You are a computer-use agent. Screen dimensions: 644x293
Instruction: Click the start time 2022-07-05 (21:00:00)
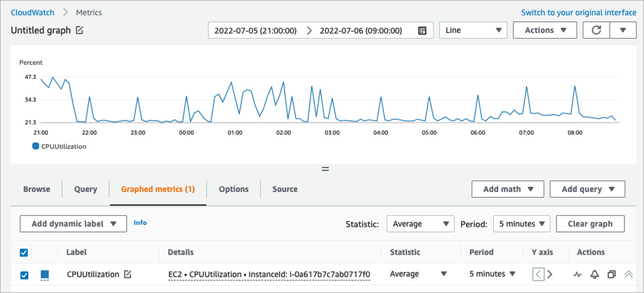[255, 30]
